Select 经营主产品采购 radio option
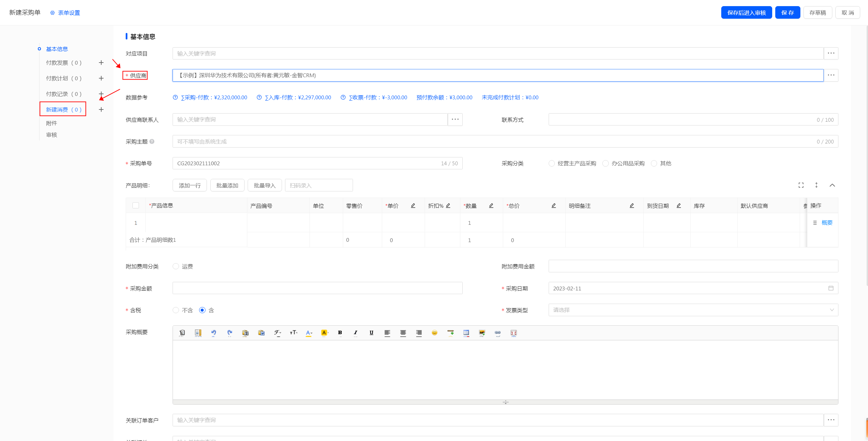 pyautogui.click(x=552, y=164)
